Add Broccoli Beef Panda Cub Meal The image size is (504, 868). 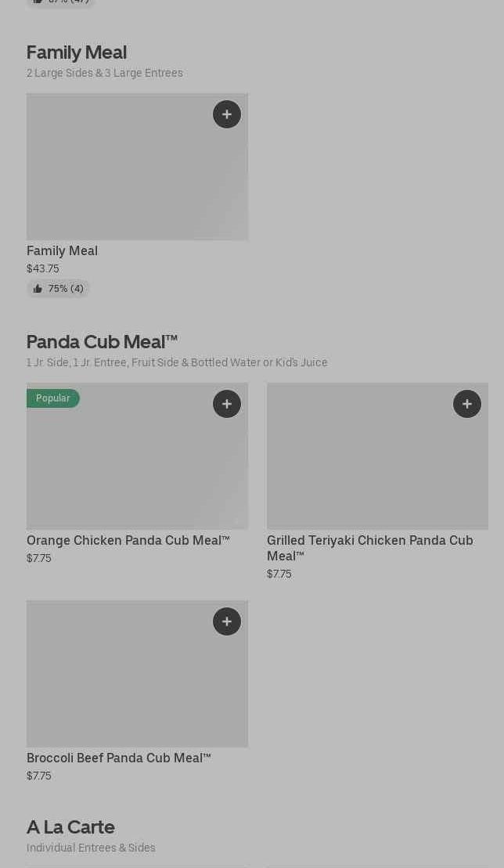coord(227,621)
